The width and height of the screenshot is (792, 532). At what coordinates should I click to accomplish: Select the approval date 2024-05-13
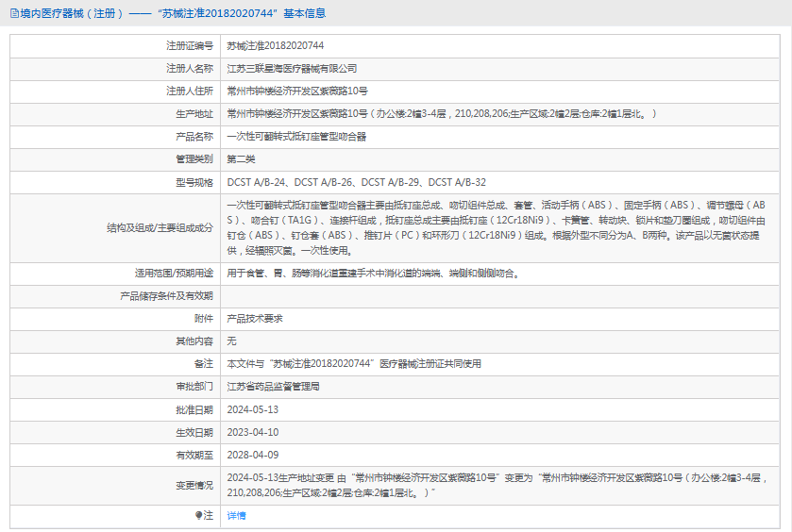[253, 410]
